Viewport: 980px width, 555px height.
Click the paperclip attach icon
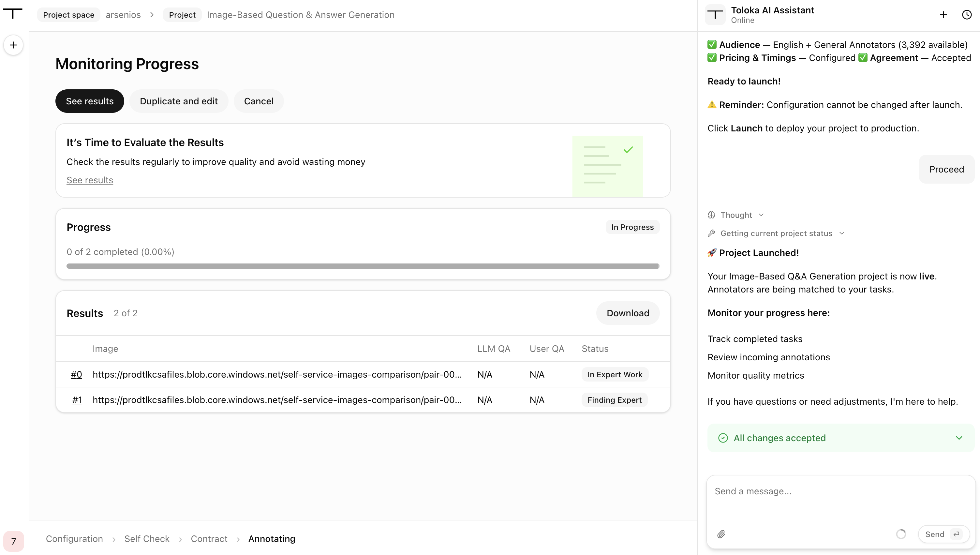(x=721, y=534)
